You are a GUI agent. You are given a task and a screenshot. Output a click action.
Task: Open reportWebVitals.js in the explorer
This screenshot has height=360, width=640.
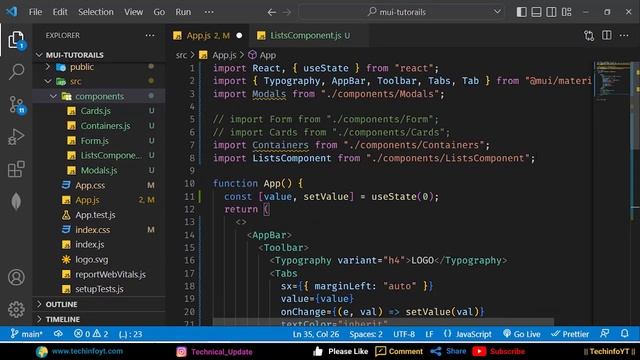pos(110,274)
